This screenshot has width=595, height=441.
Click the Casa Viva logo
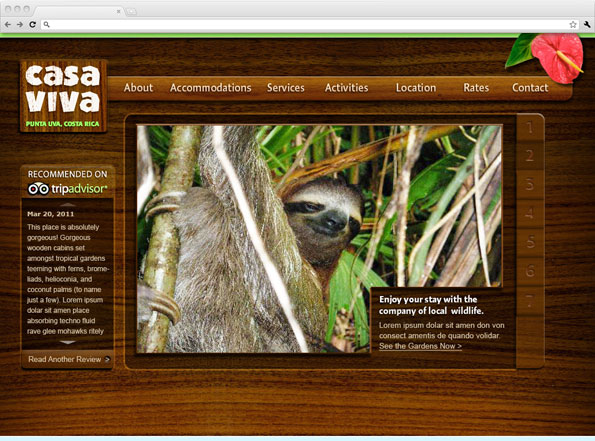[x=63, y=96]
